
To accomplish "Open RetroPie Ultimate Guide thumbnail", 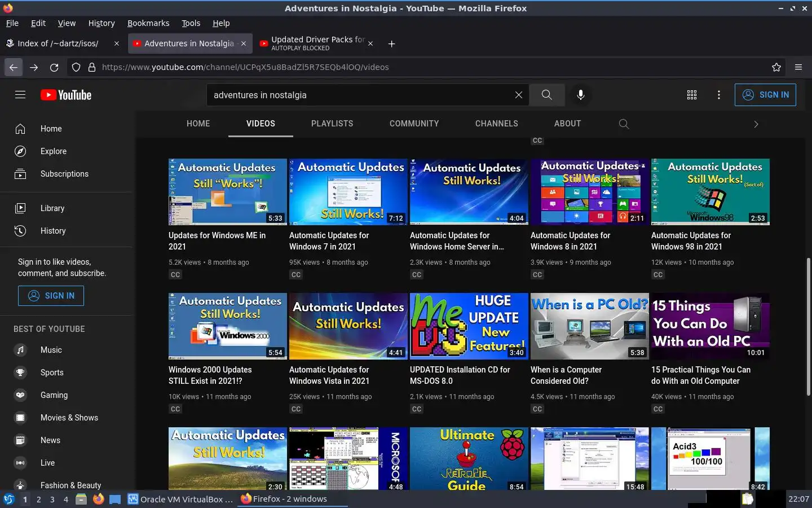I will tap(469, 458).
